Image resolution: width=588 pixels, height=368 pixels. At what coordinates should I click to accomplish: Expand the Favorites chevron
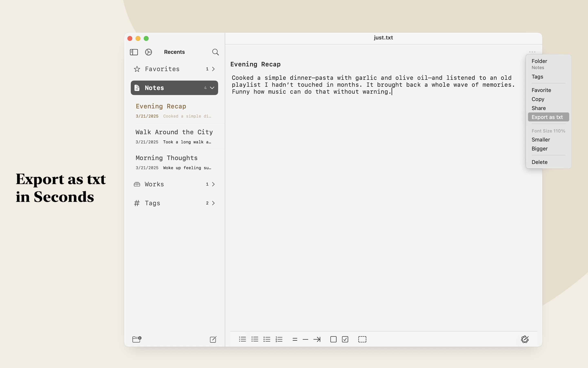pyautogui.click(x=213, y=69)
